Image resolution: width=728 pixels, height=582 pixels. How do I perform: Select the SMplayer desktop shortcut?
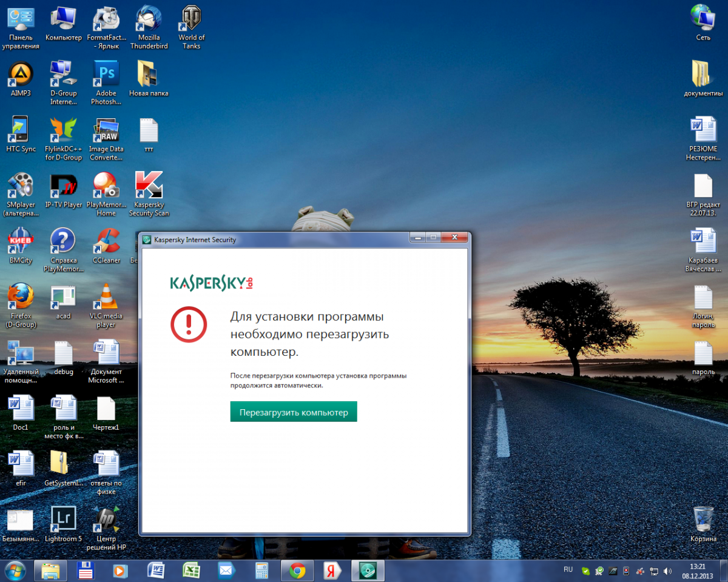click(21, 195)
